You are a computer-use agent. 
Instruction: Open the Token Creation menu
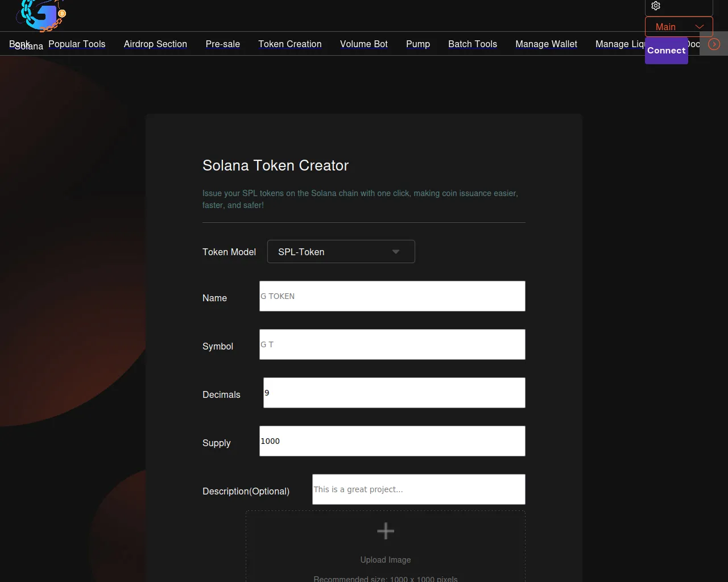tap(290, 44)
